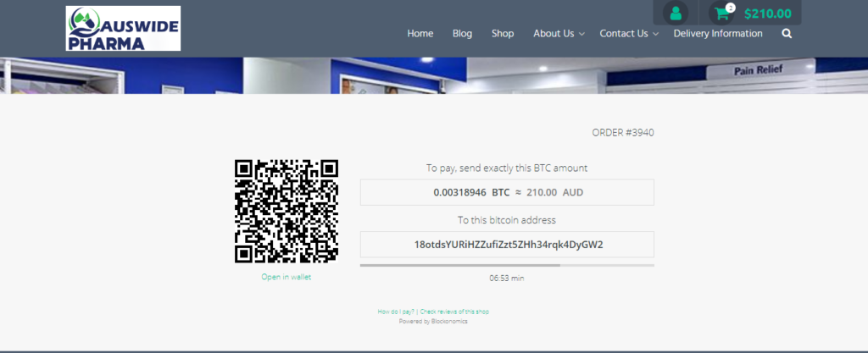Navigate to the Shop page

tap(503, 34)
